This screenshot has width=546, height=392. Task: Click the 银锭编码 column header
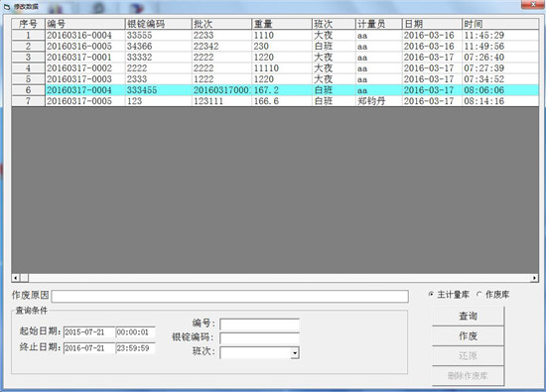coord(158,24)
